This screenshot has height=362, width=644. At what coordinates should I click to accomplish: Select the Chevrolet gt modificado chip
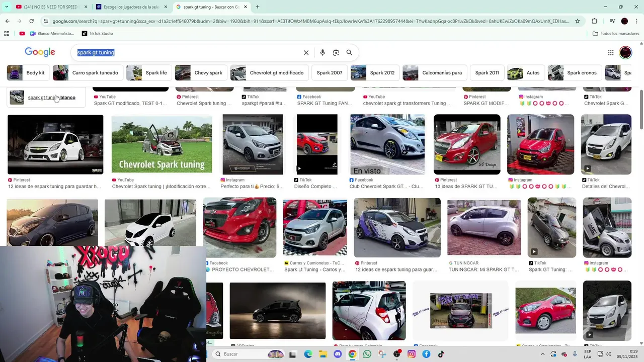pyautogui.click(x=269, y=73)
